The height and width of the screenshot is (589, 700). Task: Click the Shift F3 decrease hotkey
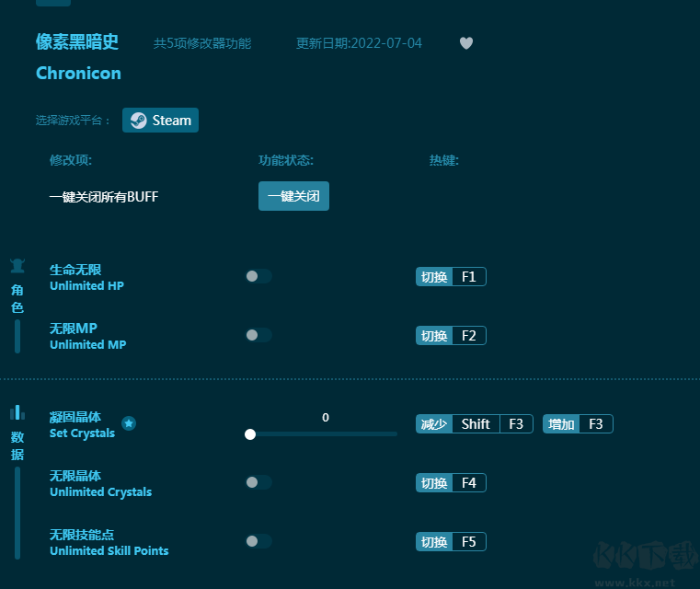474,423
